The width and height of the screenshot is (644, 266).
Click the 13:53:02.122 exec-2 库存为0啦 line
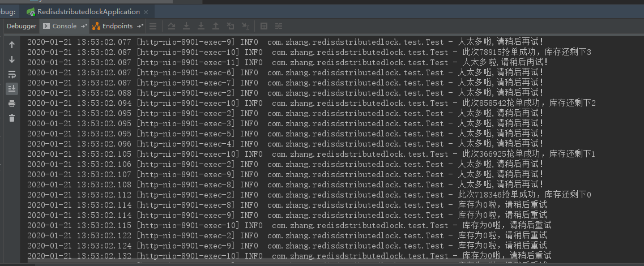(x=287, y=235)
